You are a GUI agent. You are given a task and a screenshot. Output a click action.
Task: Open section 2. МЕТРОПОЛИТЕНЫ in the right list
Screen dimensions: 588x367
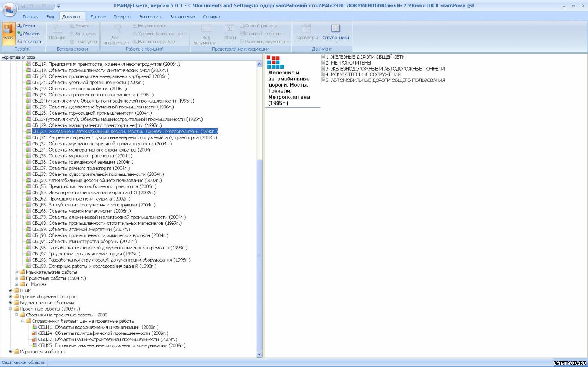[350, 63]
